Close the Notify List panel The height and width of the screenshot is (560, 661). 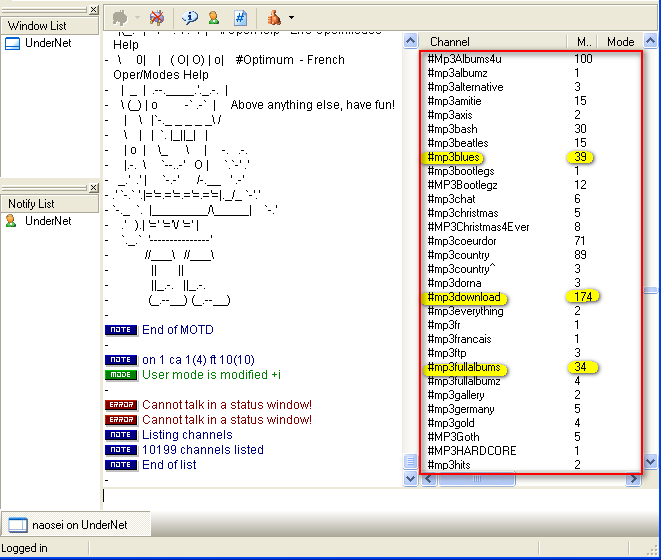(94, 188)
